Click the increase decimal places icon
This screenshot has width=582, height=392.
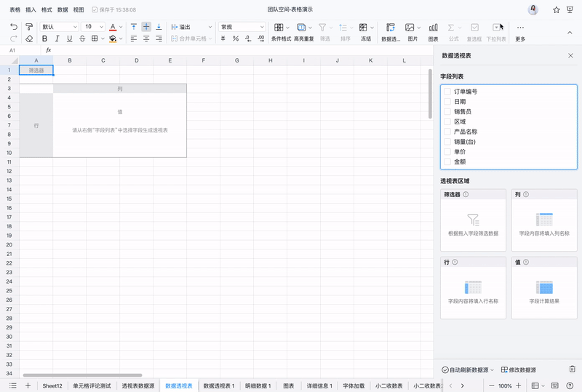pyautogui.click(x=261, y=39)
